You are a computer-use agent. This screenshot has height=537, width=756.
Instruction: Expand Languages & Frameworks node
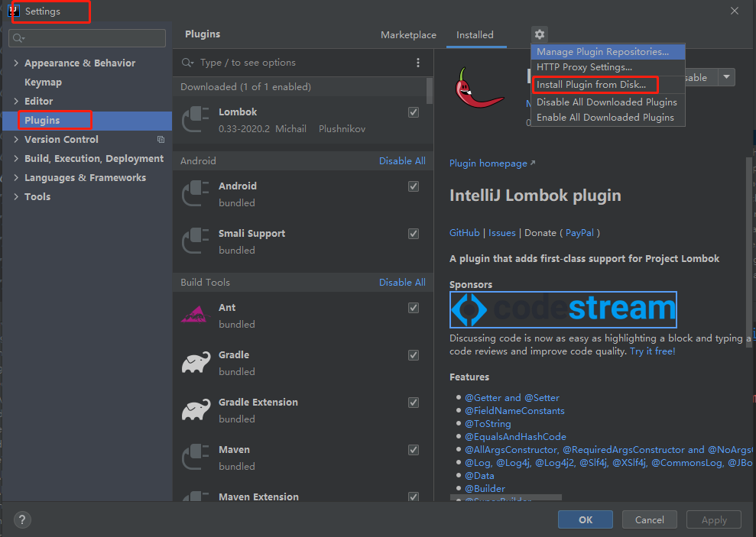coord(16,178)
